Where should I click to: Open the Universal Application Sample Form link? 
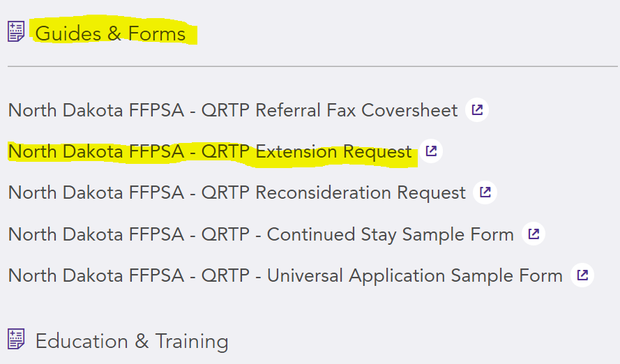point(285,276)
